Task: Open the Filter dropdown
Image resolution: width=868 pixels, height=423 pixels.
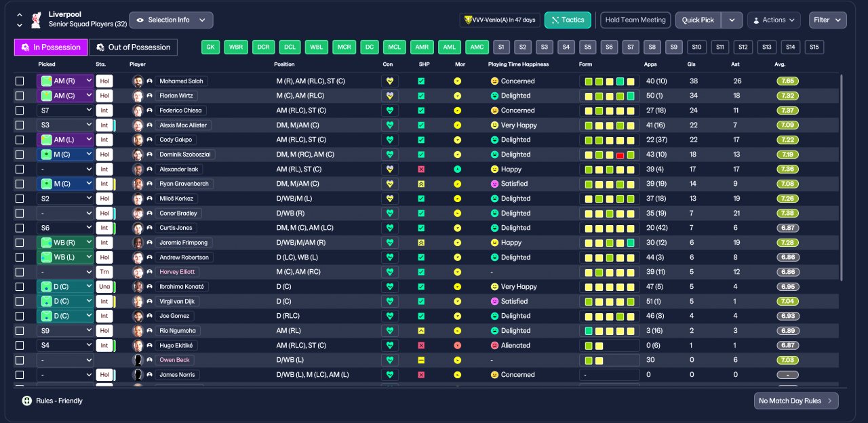Action: 827,20
